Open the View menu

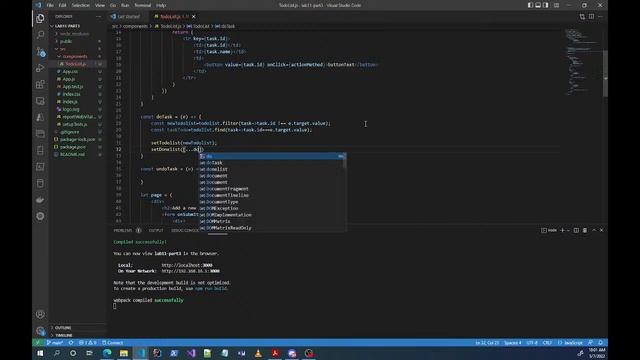coord(100,5)
